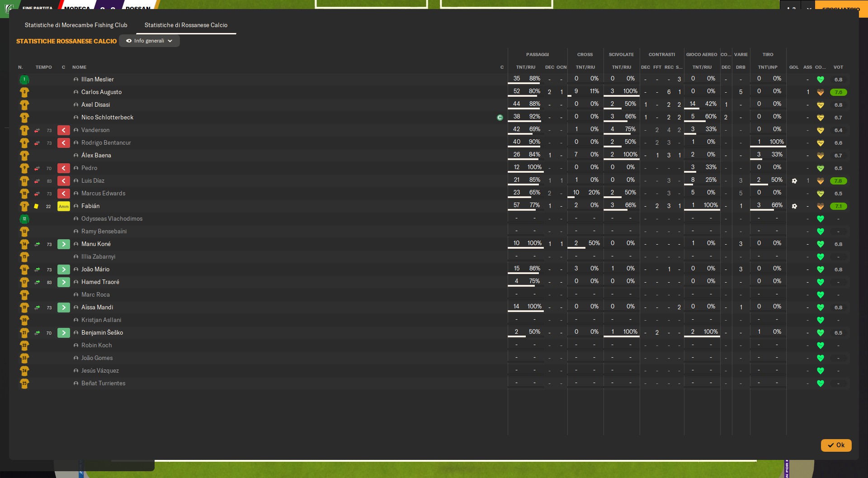Open player Nico Schlotterbeck
The image size is (868, 478).
click(x=107, y=118)
